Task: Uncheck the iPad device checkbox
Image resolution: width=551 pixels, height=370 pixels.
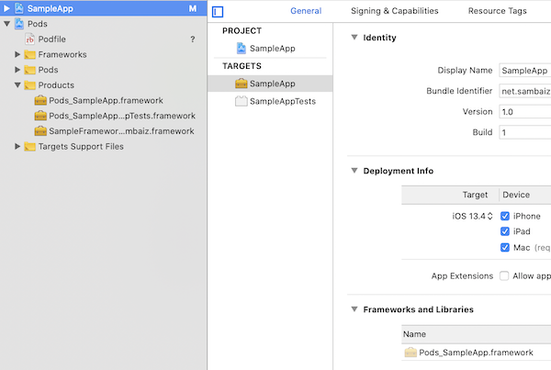Action: pos(505,232)
